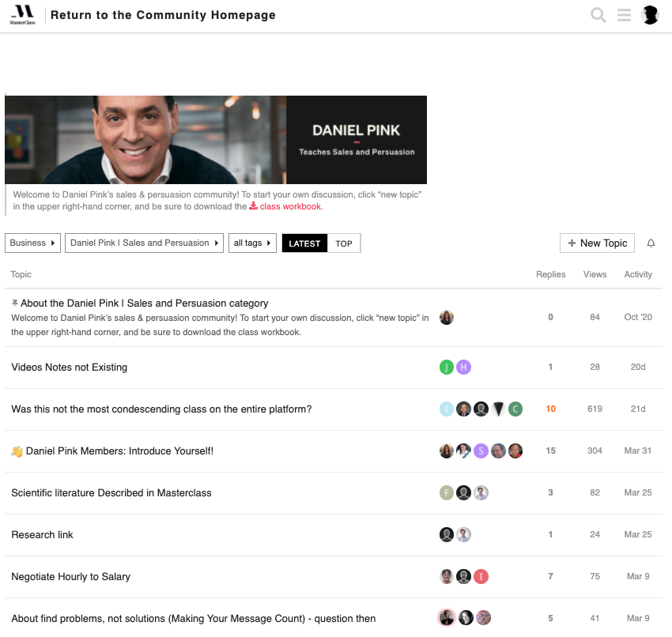Open 'Daniel Pink Members: Introduce Yourself!' topic
Image resolution: width=672 pixels, height=637 pixels.
(119, 450)
